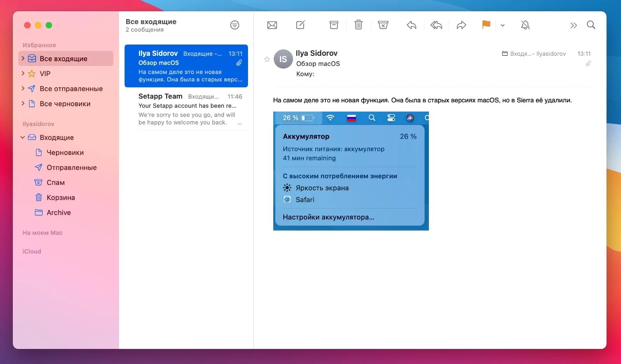Click the Все входящие list title

151,22
